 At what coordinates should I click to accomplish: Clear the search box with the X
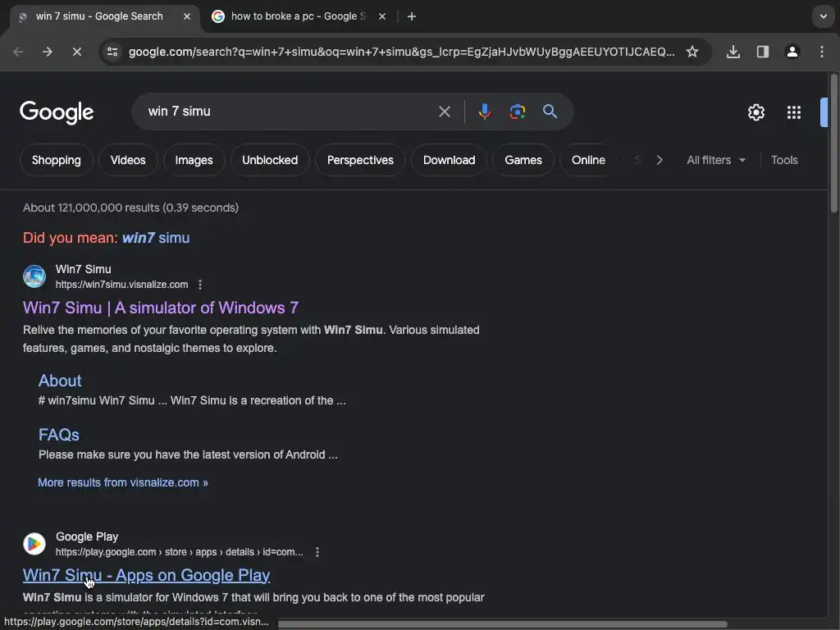(x=444, y=112)
